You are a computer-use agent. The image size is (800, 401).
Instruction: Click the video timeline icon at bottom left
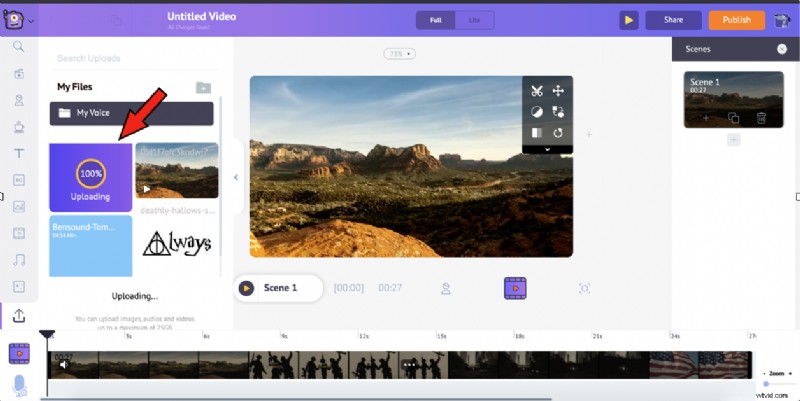click(x=19, y=354)
